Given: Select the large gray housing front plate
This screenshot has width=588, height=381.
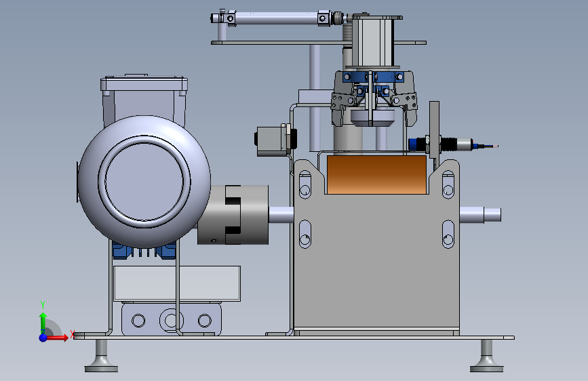Looking at the screenshot, I should point(376,259).
